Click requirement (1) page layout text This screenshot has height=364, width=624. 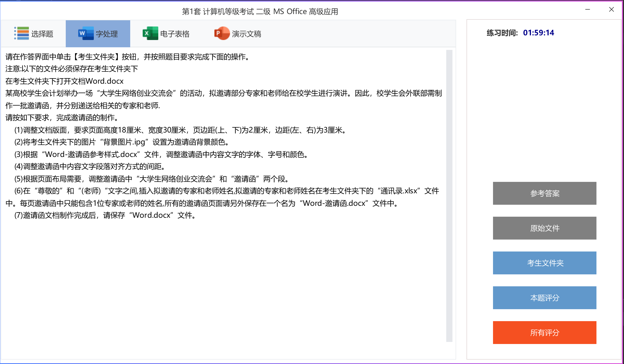(180, 130)
